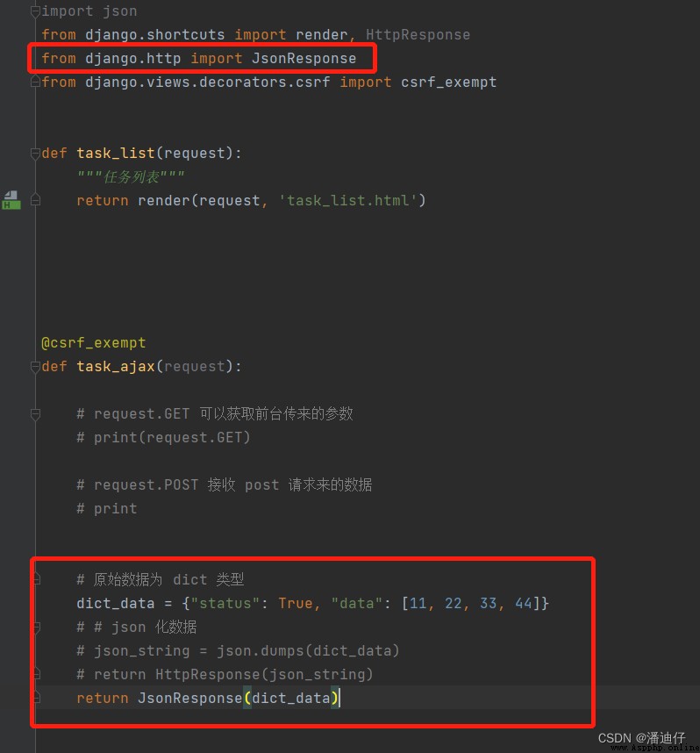Click the lone '# print' comment
The height and width of the screenshot is (753, 700).
107,508
